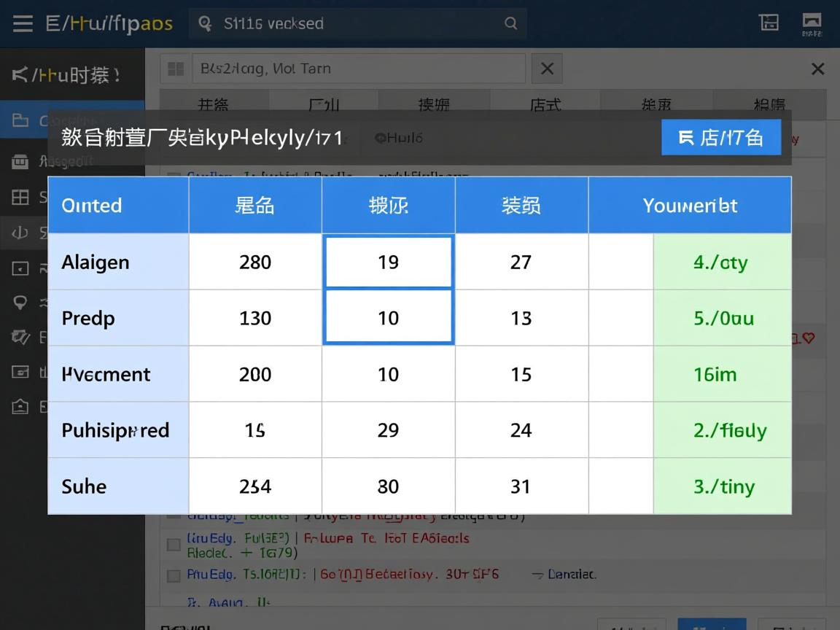The height and width of the screenshot is (630, 840).
Task: Switch to the 厂川 tab
Action: coord(324,104)
